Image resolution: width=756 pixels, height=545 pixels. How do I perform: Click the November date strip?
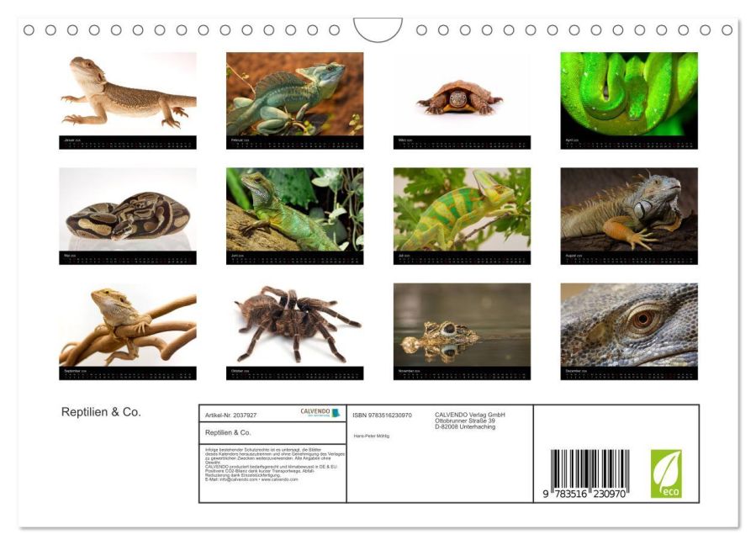coord(462,373)
